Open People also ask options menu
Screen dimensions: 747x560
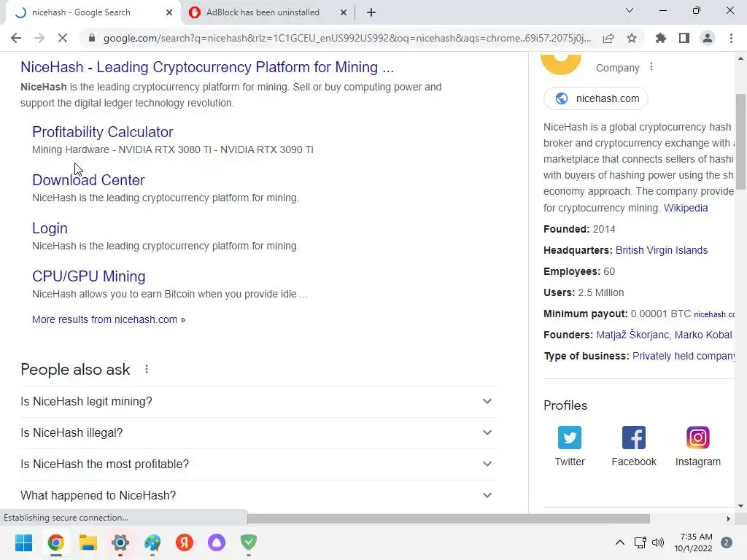[147, 369]
